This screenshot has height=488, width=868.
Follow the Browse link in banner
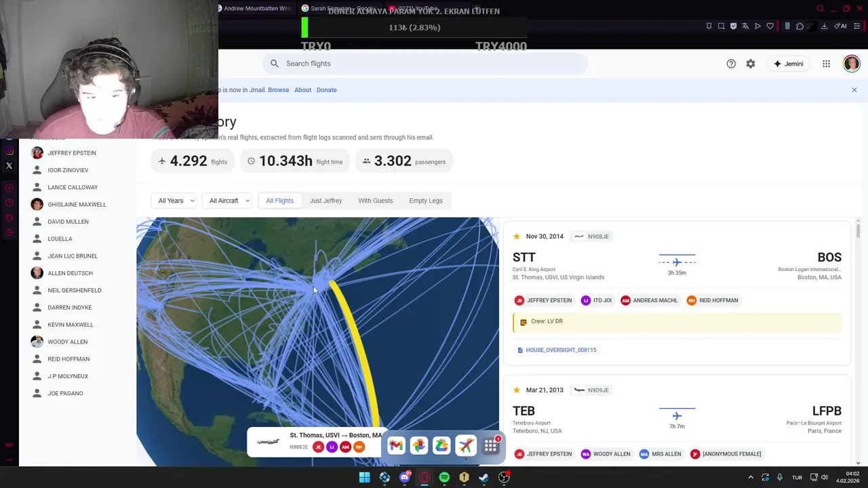click(278, 90)
